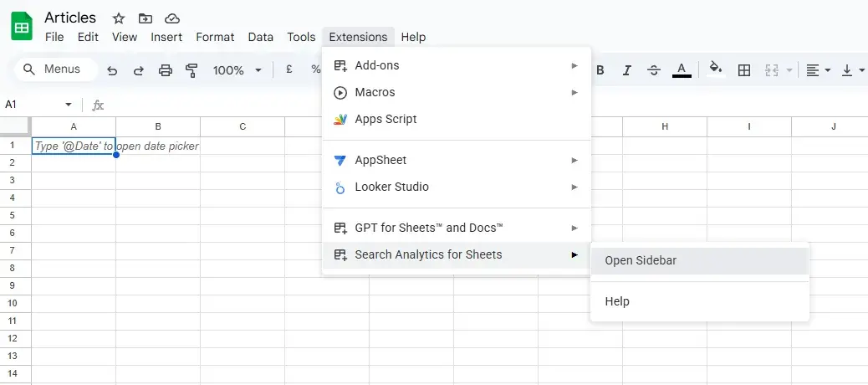Toggle strikethrough formatting

coord(654,70)
